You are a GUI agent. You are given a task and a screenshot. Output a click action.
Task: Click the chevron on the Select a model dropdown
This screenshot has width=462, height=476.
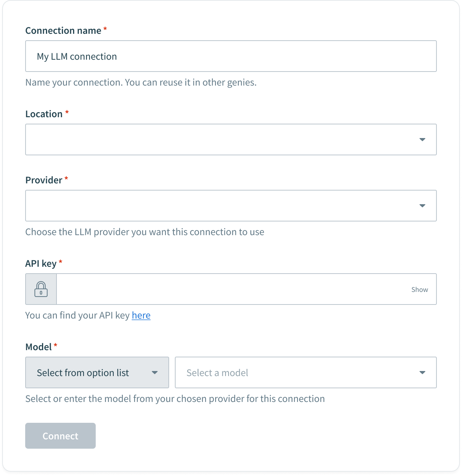coord(422,372)
